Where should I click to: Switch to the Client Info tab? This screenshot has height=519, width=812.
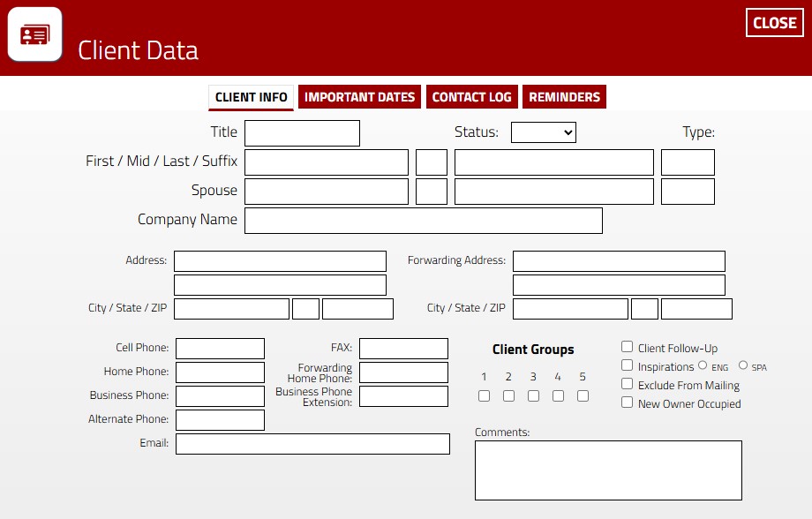[252, 97]
